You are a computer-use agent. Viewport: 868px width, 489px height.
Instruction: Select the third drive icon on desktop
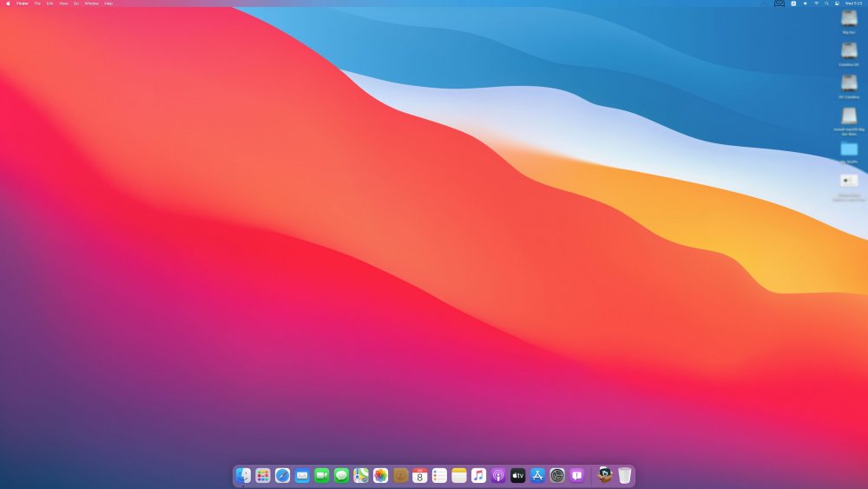[x=849, y=83]
